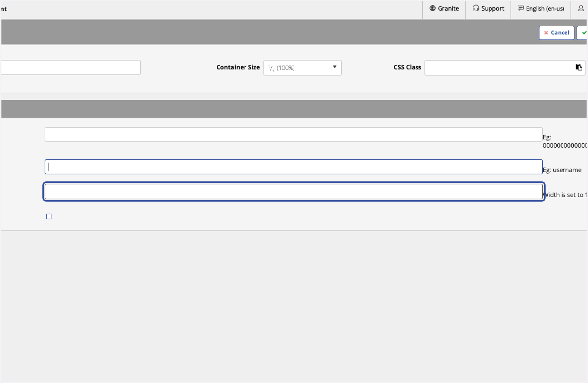Tick the checkbox below the width field
This screenshot has width=588, height=383.
(x=49, y=217)
